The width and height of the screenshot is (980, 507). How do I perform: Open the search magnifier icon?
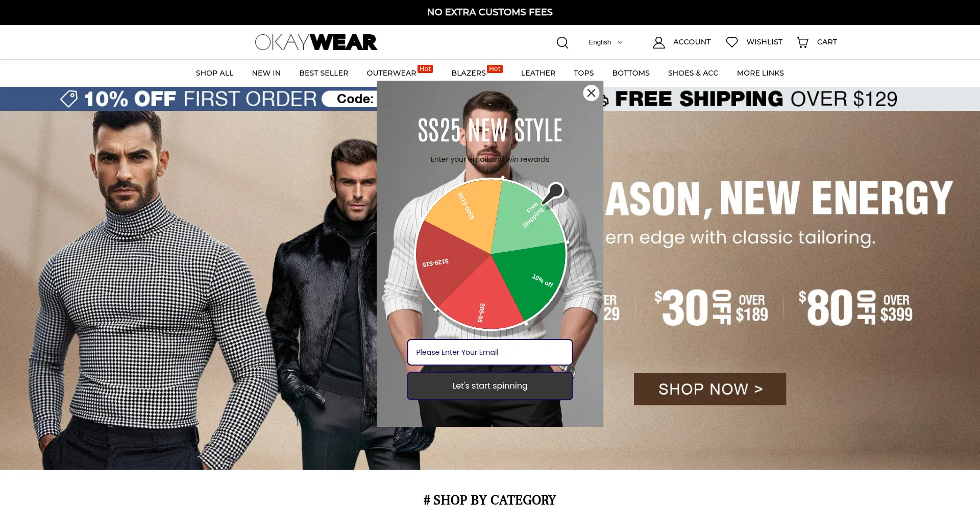tap(562, 42)
